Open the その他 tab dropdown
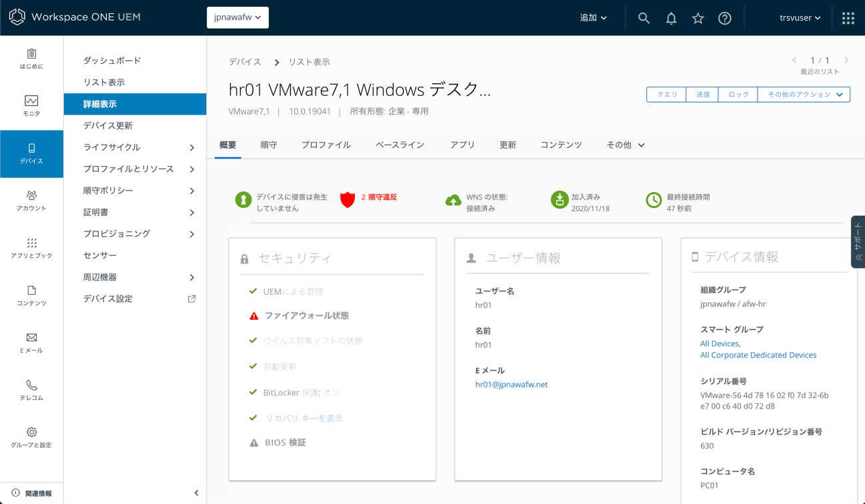Viewport: 865px width, 504px height. (626, 145)
